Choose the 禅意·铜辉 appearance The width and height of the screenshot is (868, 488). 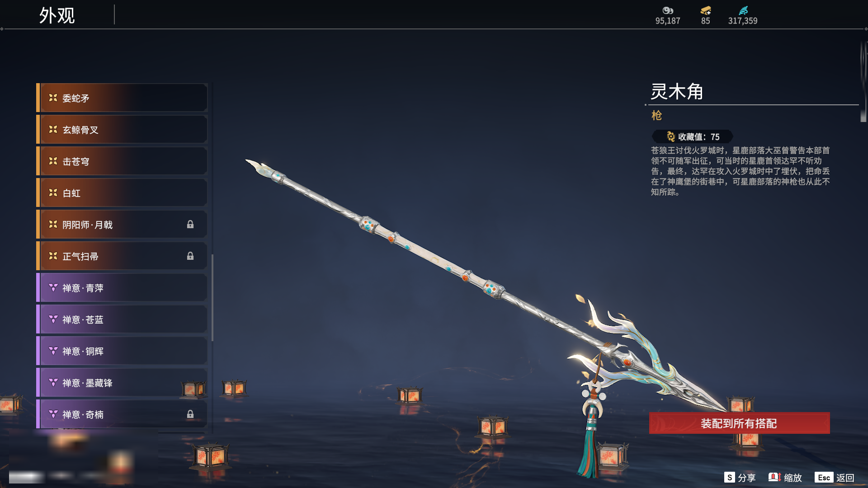point(122,351)
